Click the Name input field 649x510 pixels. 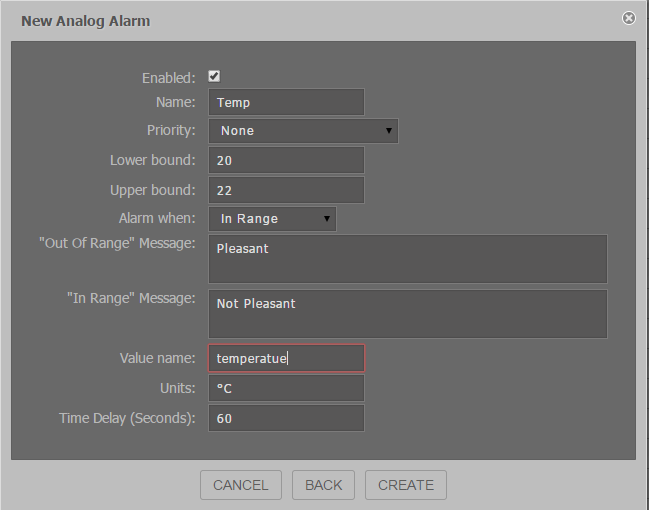click(286, 102)
